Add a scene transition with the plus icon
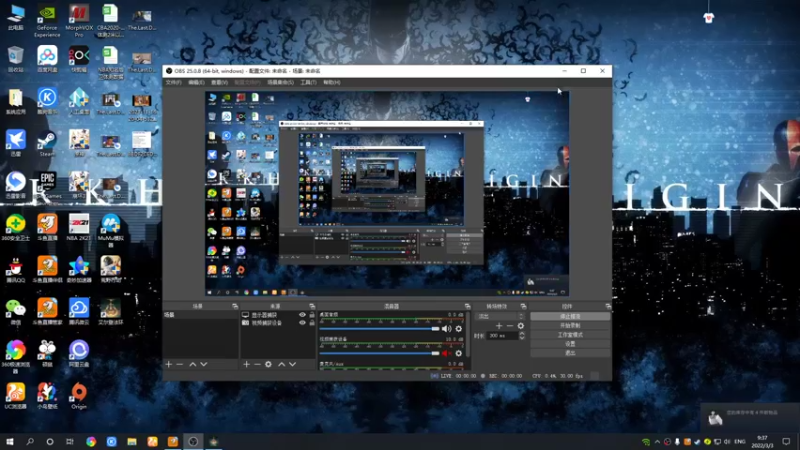800x450 pixels. click(x=499, y=326)
